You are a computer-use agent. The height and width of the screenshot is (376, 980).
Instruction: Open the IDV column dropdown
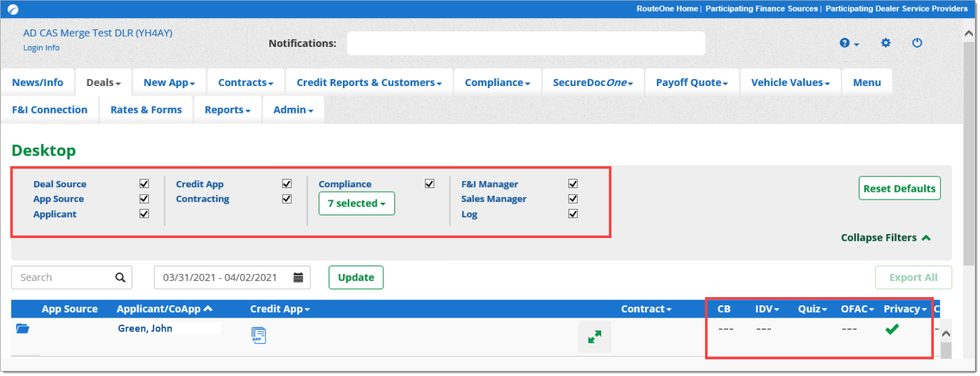(x=767, y=309)
